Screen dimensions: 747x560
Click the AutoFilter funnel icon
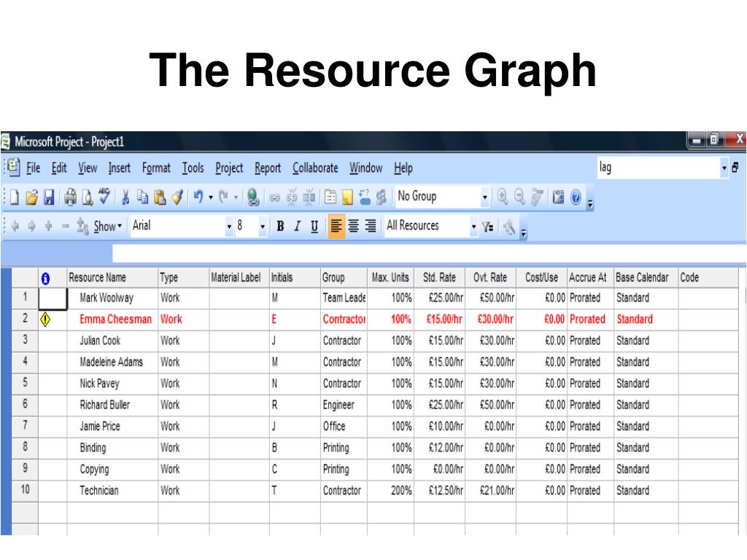coord(487,227)
